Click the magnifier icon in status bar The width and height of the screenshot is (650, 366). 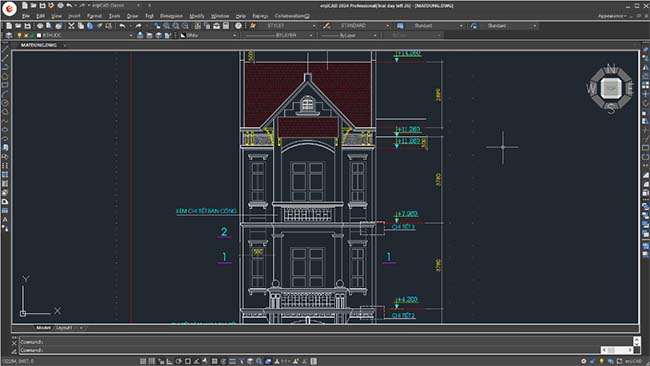[x=259, y=361]
